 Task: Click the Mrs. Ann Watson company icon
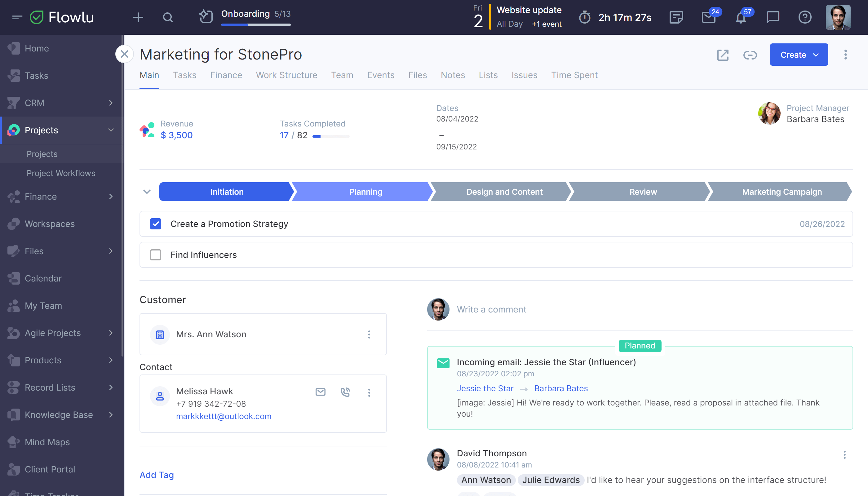[x=160, y=334]
